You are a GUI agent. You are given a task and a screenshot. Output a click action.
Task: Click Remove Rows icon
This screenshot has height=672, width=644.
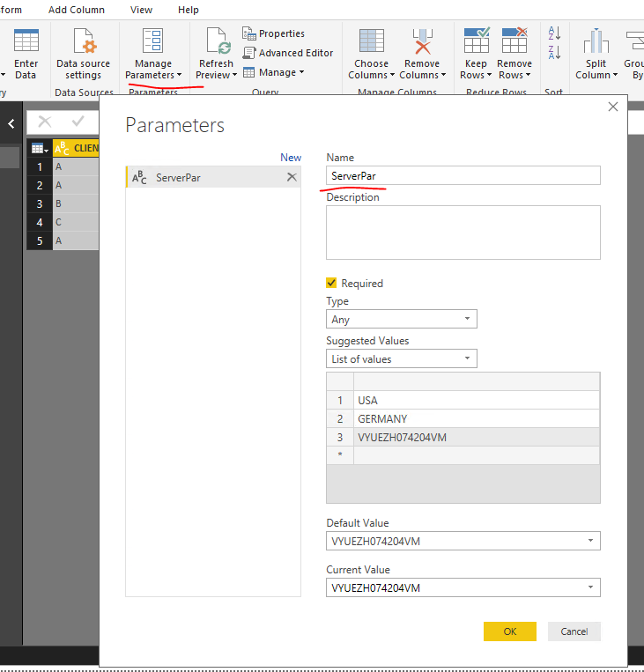coord(514,41)
